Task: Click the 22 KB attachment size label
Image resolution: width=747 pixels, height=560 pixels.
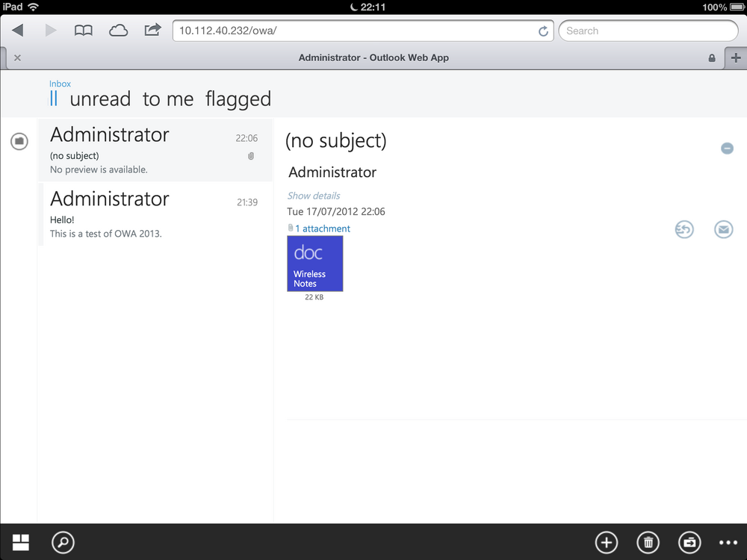Action: [x=314, y=297]
